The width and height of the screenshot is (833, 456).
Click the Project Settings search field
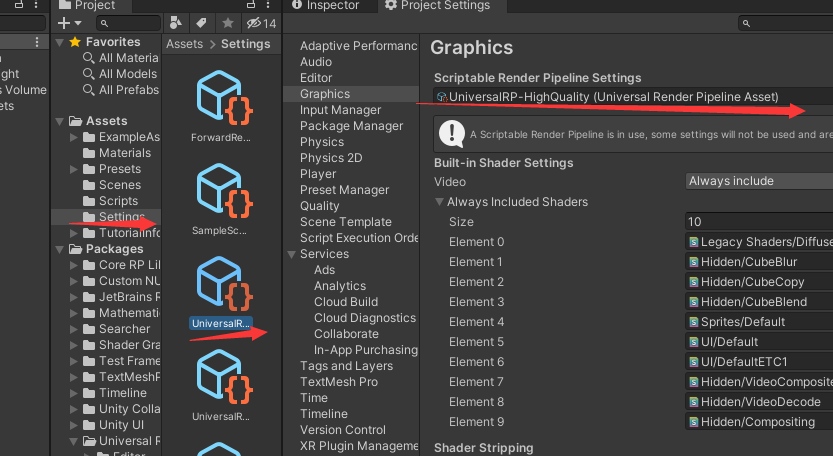785,23
